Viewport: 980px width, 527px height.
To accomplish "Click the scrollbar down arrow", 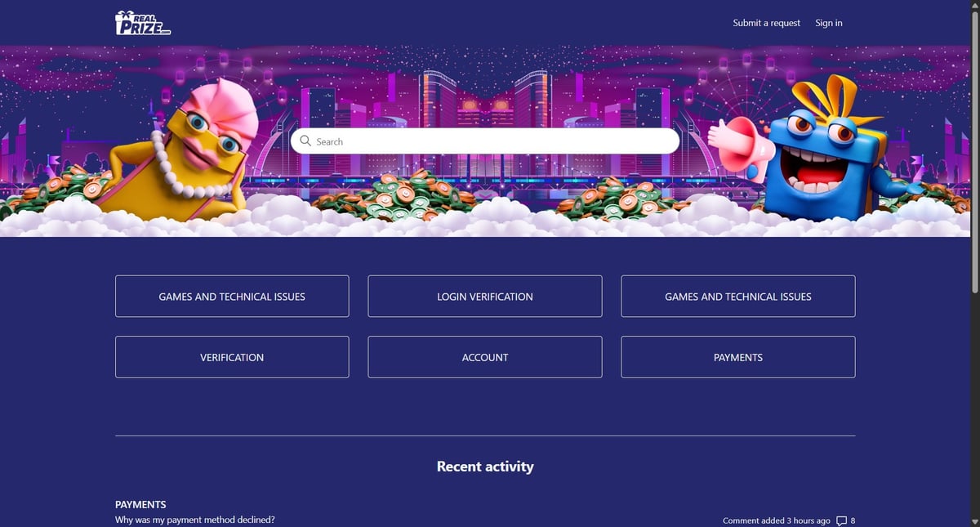I will [974, 522].
